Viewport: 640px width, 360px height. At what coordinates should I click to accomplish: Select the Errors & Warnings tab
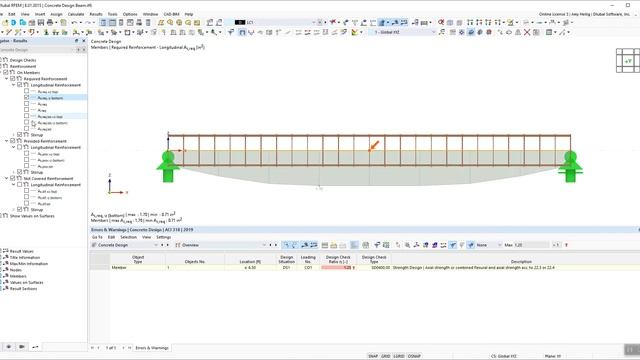(x=152, y=348)
